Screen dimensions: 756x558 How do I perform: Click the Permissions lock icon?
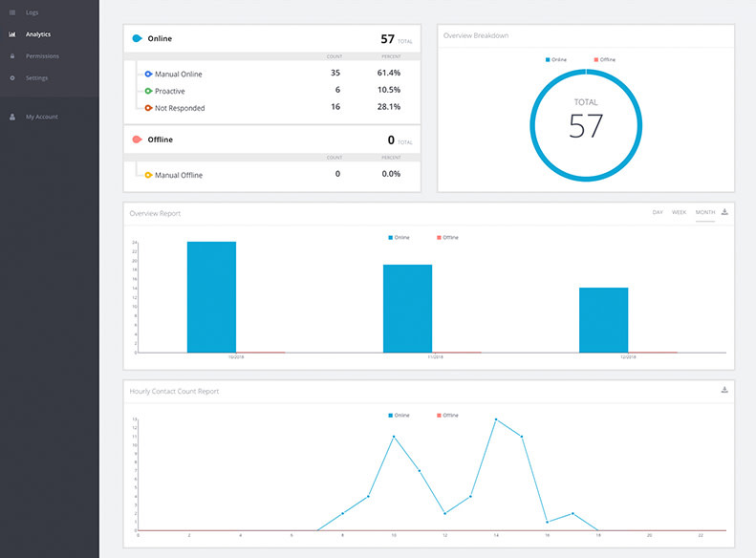coord(12,56)
